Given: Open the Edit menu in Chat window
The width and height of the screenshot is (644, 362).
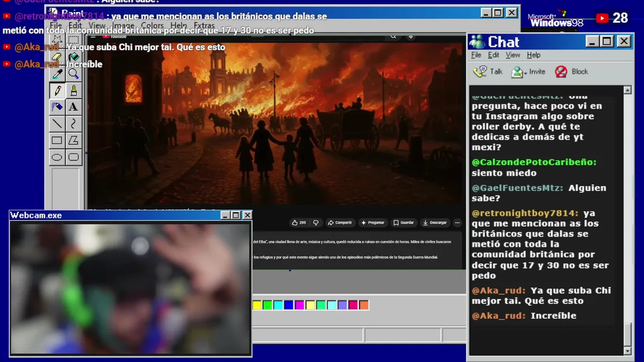Looking at the screenshot, I should coord(494,55).
